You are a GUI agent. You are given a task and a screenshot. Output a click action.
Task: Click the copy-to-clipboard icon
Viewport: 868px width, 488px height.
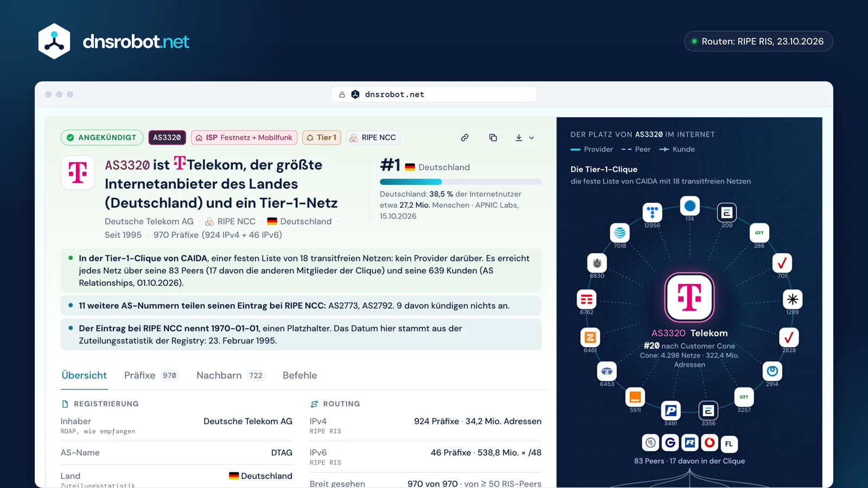pos(493,138)
